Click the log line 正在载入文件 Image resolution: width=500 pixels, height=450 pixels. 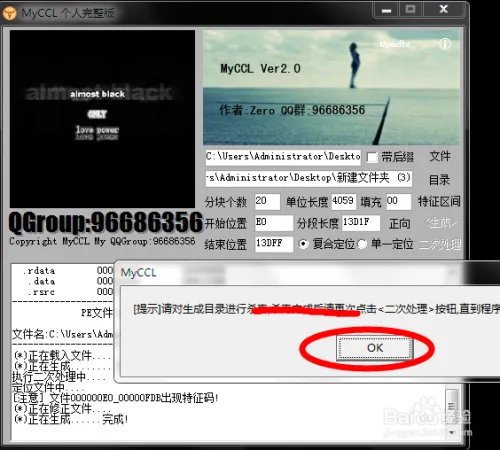click(62, 355)
